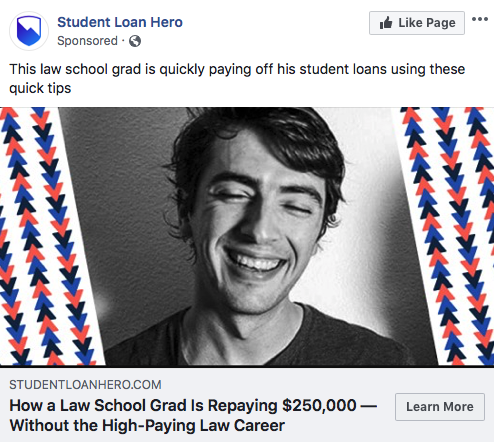Viewport: 494px width, 442px height.
Task: Open the STUDENTLOANHERO.COM domain link
Action: pyautogui.click(x=85, y=385)
